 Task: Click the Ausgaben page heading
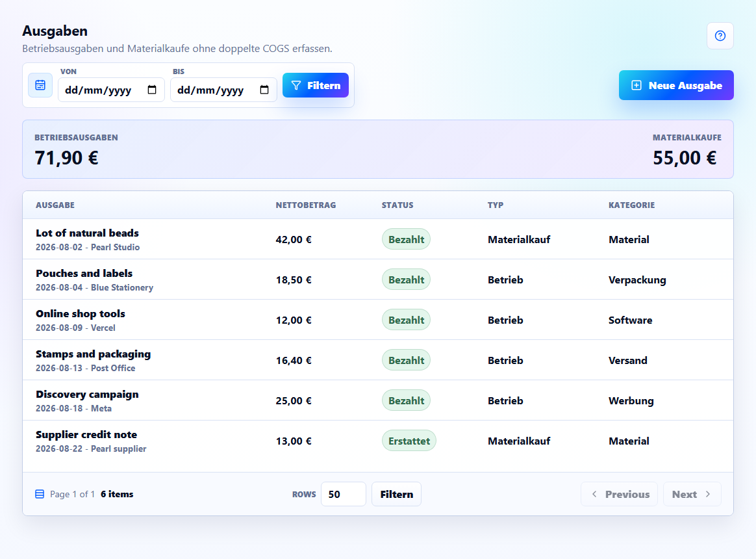tap(55, 31)
